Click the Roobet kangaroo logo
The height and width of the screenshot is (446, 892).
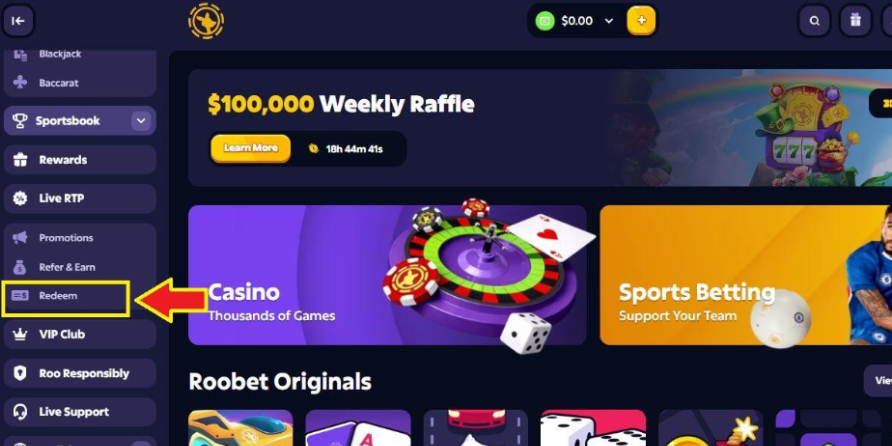pyautogui.click(x=206, y=21)
